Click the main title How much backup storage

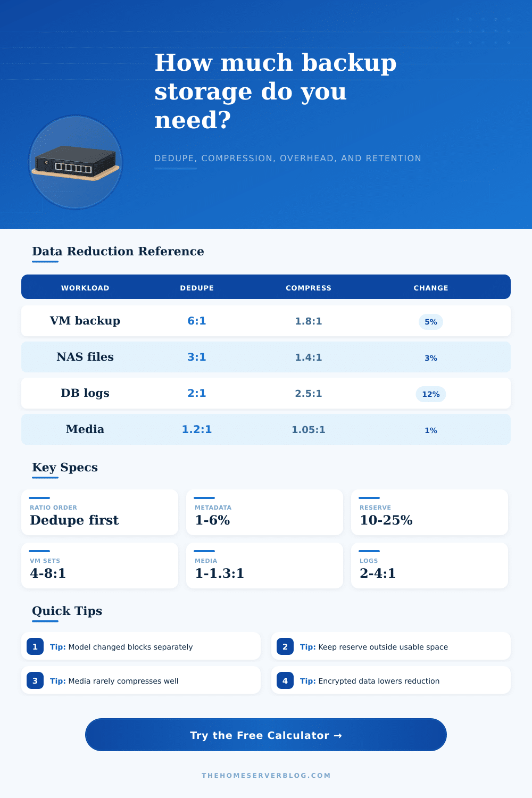276,91
